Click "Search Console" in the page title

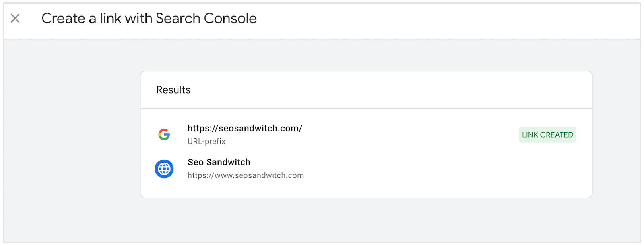(x=206, y=18)
